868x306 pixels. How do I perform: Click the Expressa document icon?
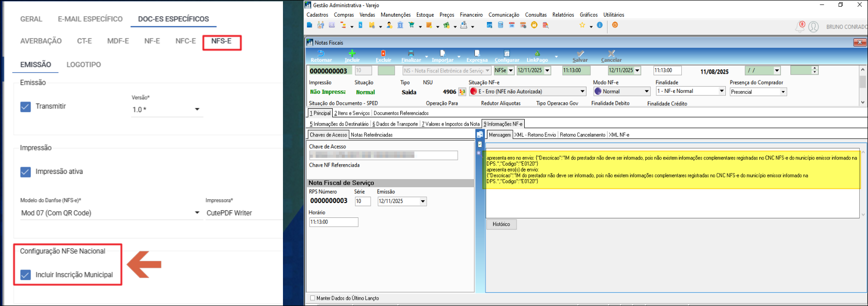[477, 54]
